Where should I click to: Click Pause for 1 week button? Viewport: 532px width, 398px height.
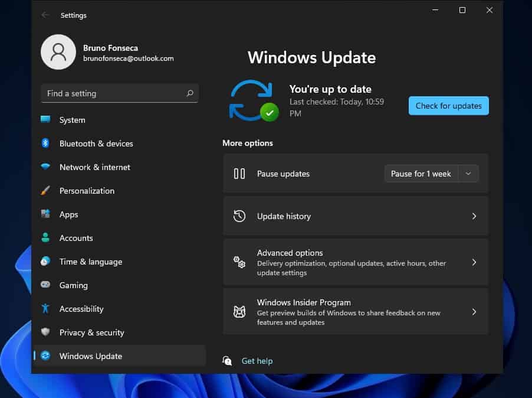[421, 174]
